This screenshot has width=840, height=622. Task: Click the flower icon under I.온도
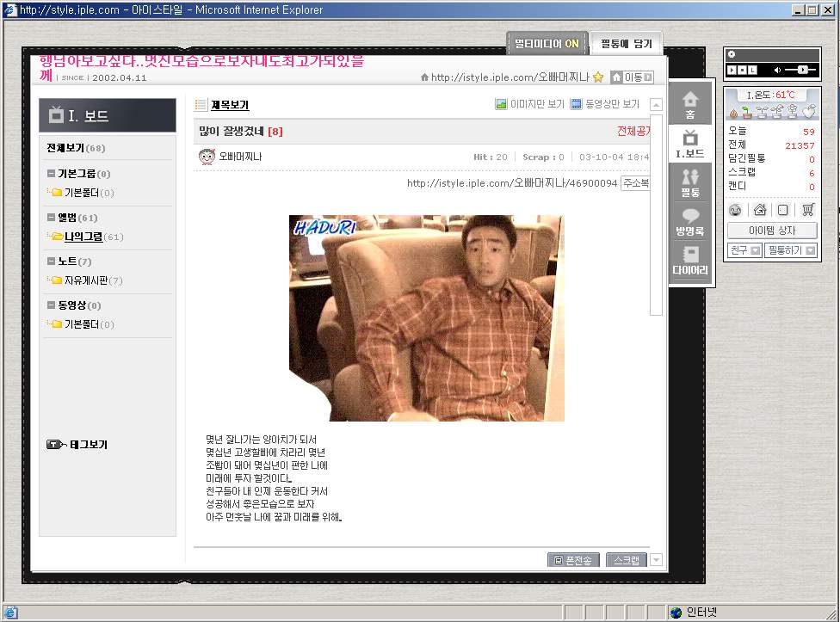(x=793, y=111)
